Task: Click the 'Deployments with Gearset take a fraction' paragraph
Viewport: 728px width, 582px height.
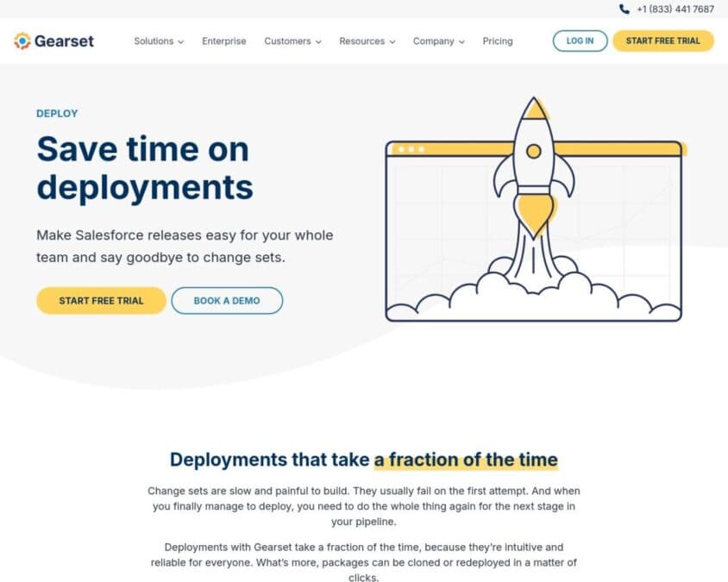Action: click(x=364, y=562)
